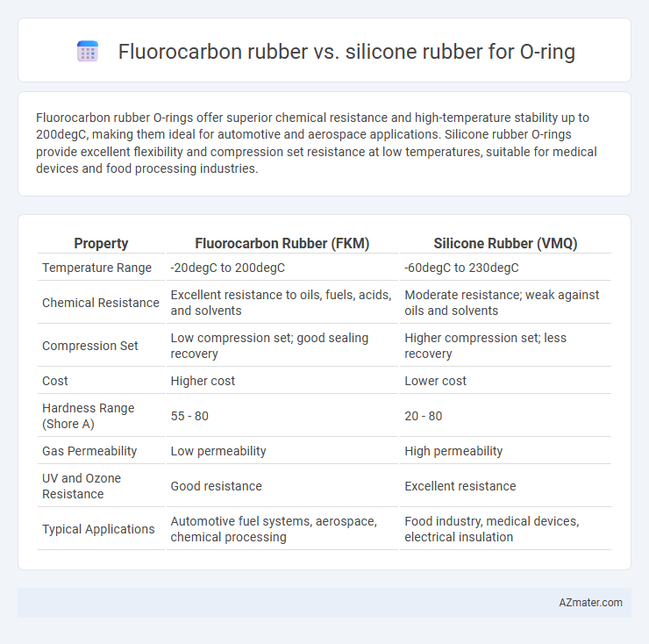This screenshot has width=649, height=644.
Task: Click the AZmater.com footer link
Action: coord(590,602)
